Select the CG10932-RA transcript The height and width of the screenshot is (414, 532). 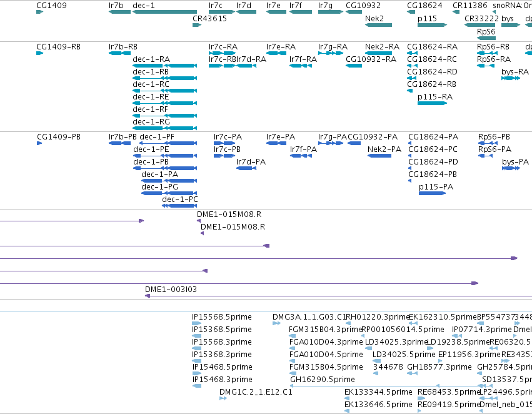tap(354, 66)
